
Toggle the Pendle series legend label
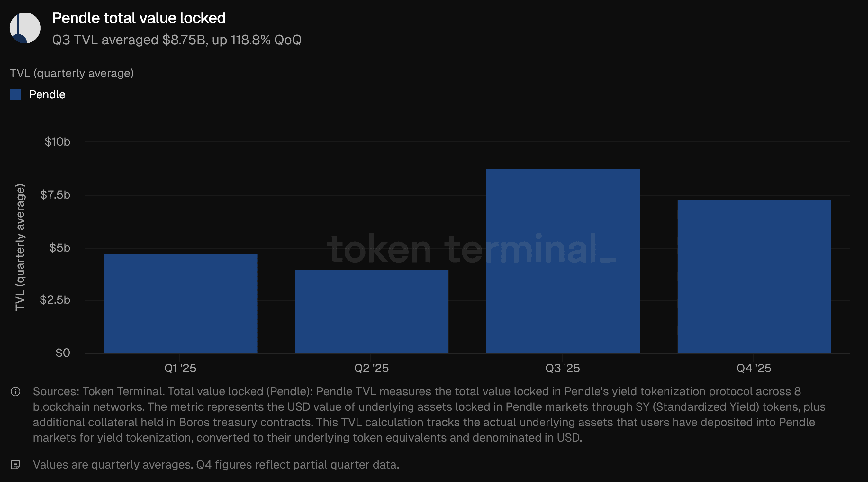(x=47, y=95)
